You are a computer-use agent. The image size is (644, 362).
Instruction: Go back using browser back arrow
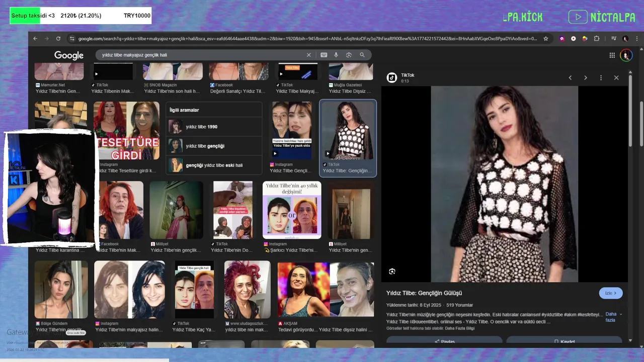click(35, 39)
